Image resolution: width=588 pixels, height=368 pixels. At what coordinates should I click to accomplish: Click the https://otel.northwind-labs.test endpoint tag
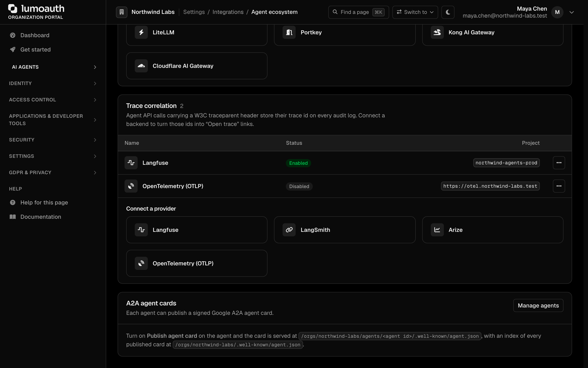[490, 186]
